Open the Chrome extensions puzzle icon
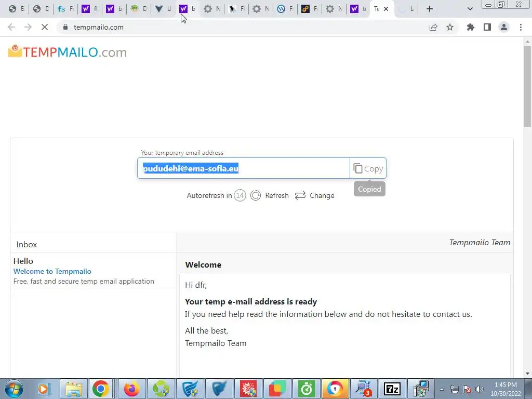Image resolution: width=532 pixels, height=399 pixels. [x=471, y=27]
